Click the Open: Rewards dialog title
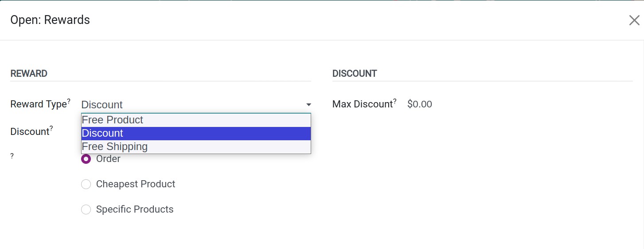Image resolution: width=644 pixels, height=249 pixels. click(50, 20)
